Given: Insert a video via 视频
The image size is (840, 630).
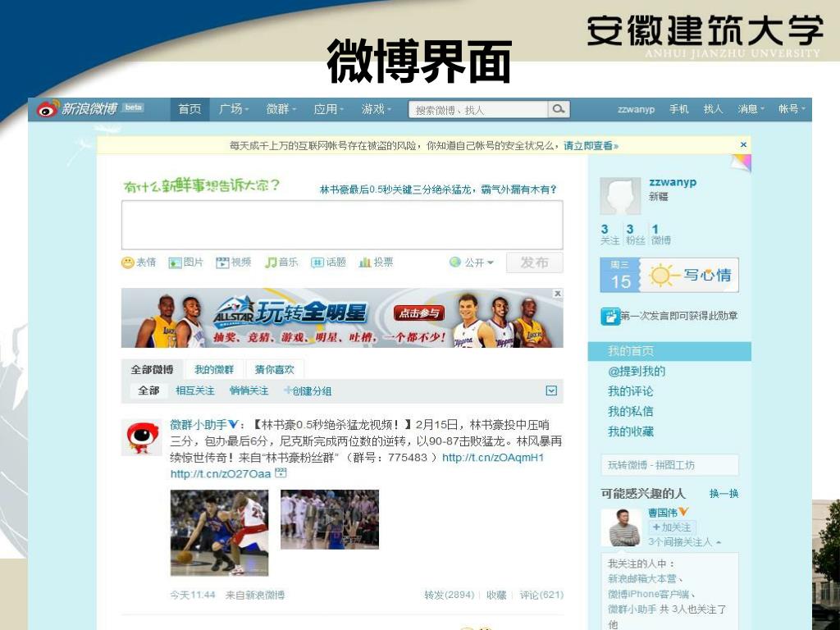Looking at the screenshot, I should point(234,262).
